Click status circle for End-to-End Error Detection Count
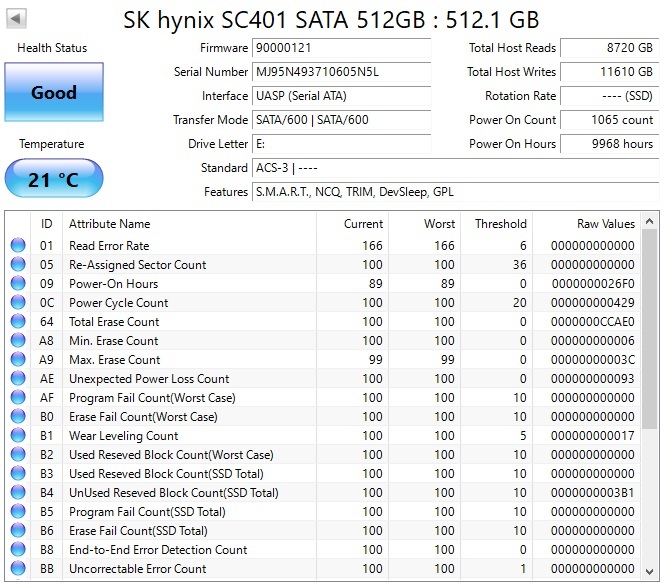The image size is (666, 588). click(18, 549)
